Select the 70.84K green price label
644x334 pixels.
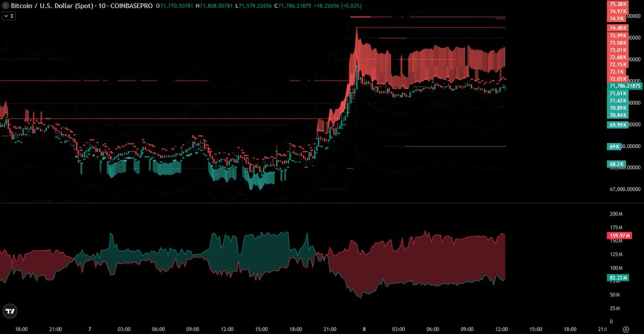(x=618, y=115)
